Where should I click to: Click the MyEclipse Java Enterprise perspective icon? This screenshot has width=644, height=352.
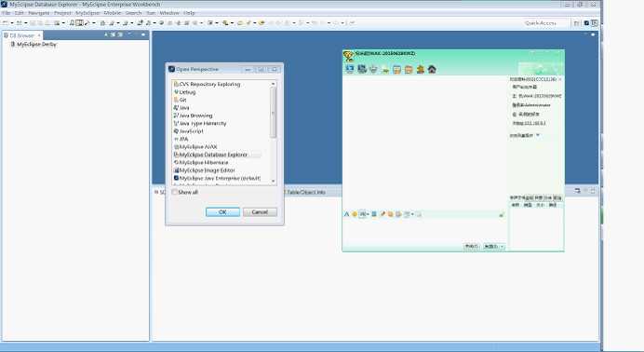pyautogui.click(x=586, y=23)
